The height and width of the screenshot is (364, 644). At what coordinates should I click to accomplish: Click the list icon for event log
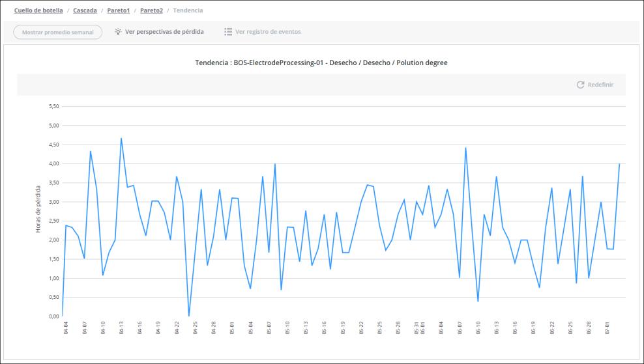coord(228,32)
